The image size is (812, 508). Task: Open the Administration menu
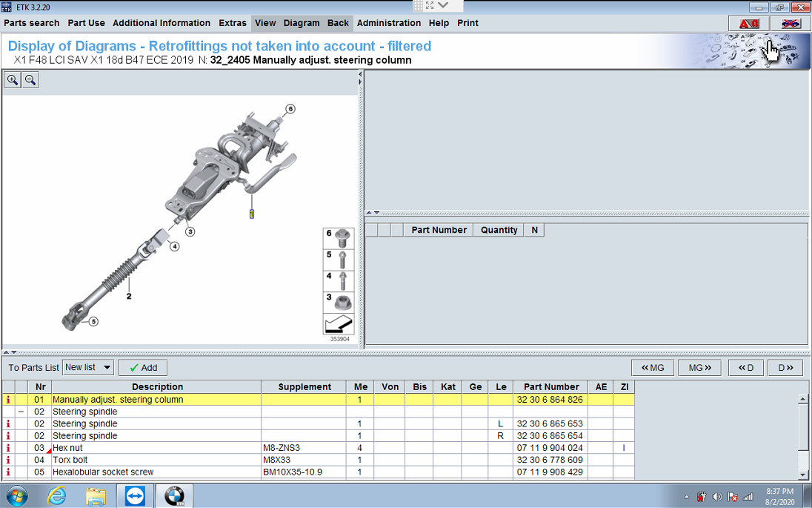tap(389, 23)
